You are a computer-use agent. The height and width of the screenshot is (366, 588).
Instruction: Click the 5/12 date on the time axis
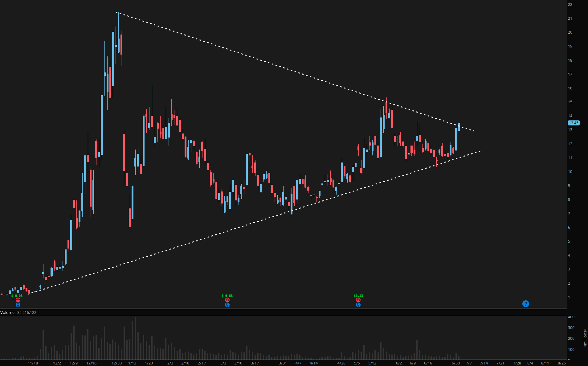[372, 363]
